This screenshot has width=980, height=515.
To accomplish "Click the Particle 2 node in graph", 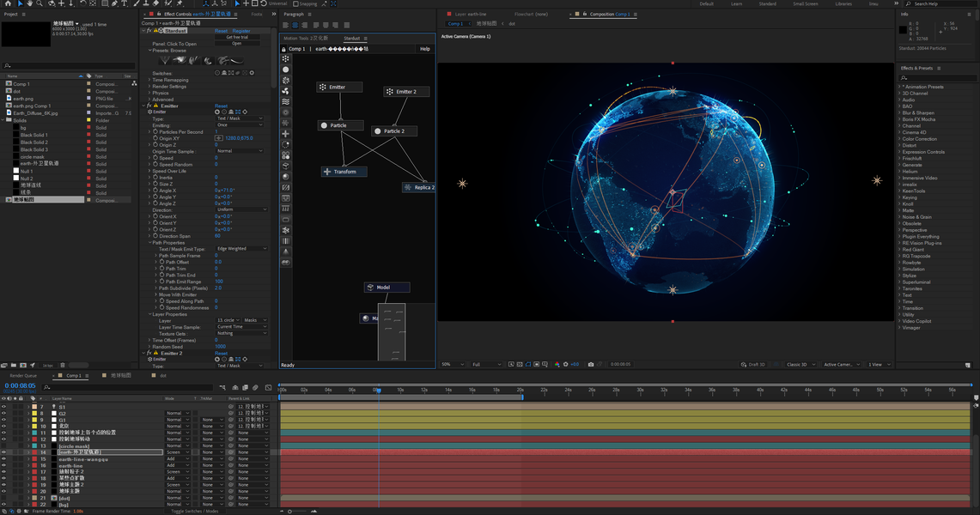I will click(393, 131).
